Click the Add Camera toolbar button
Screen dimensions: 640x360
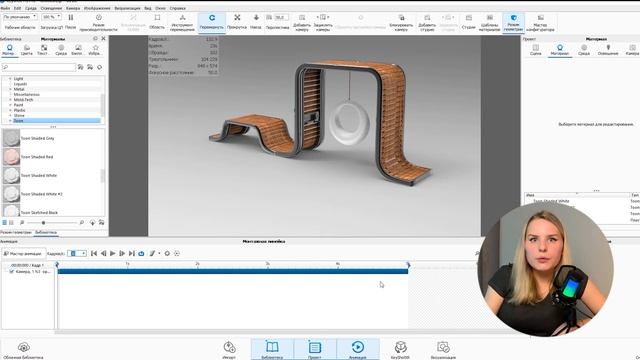(302, 22)
